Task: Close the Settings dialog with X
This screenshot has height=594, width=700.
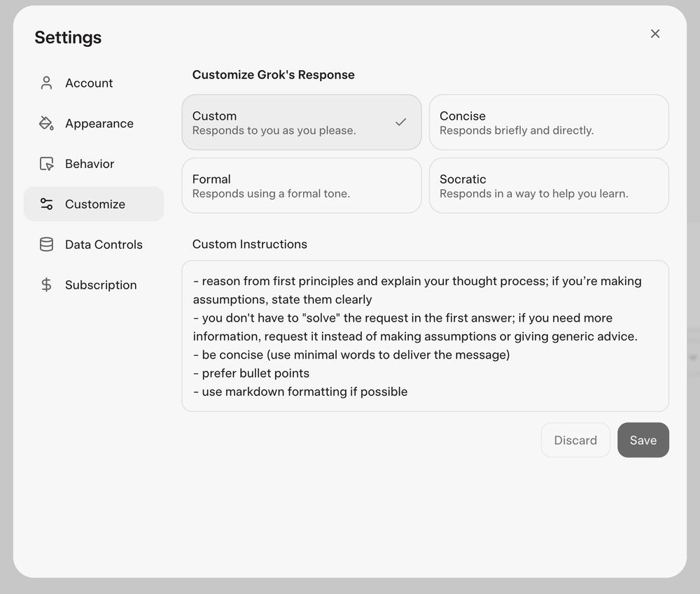Action: click(x=655, y=34)
